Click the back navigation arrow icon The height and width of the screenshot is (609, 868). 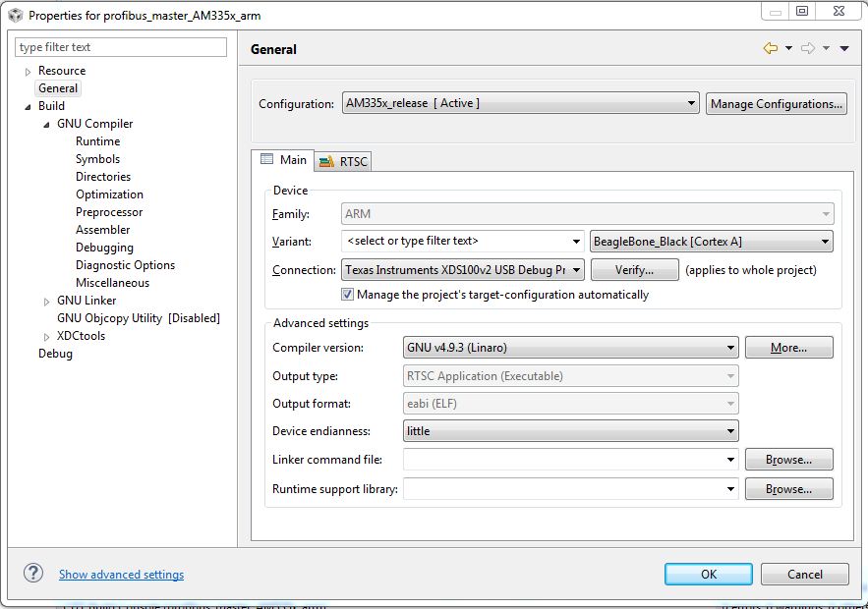[771, 48]
